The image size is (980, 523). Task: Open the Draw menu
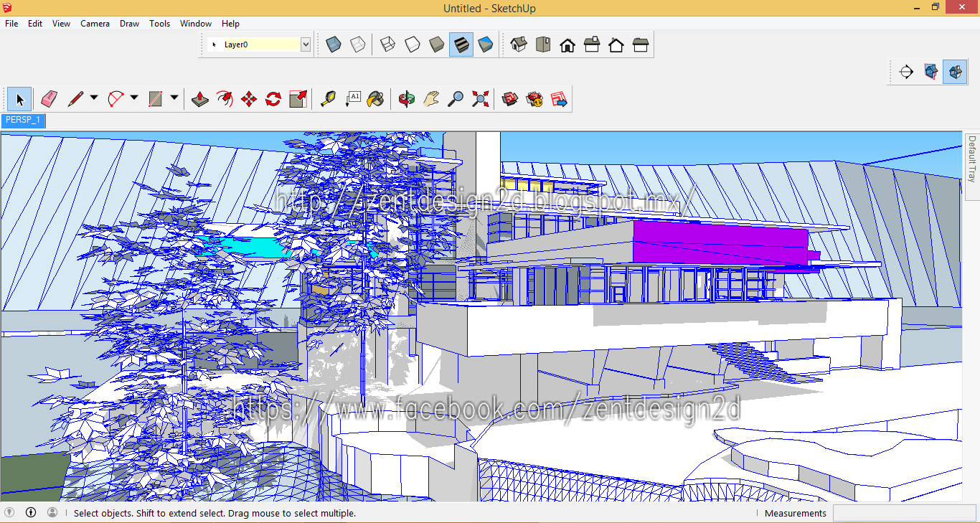(x=130, y=24)
